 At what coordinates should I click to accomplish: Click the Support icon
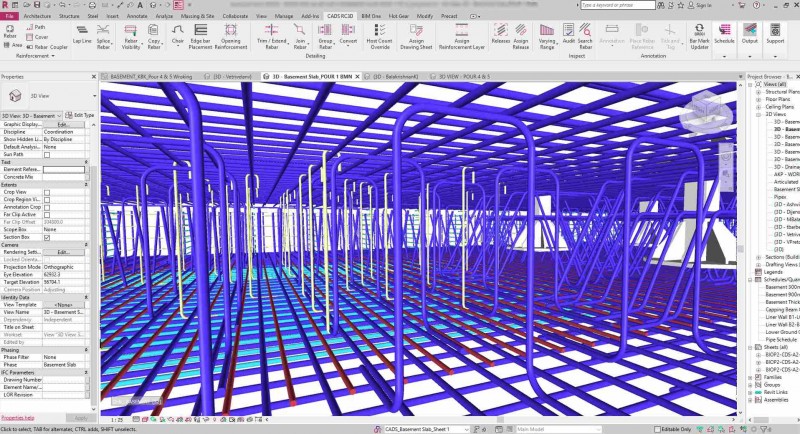coord(775,34)
